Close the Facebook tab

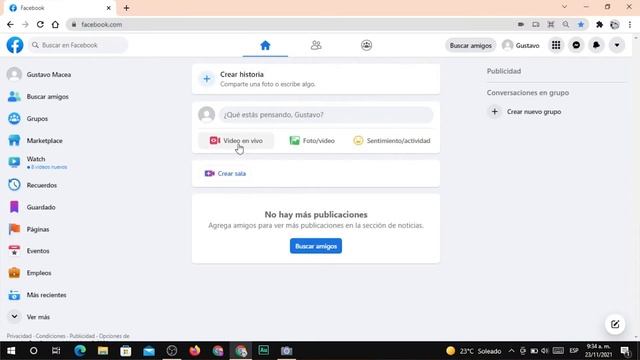pyautogui.click(x=109, y=8)
